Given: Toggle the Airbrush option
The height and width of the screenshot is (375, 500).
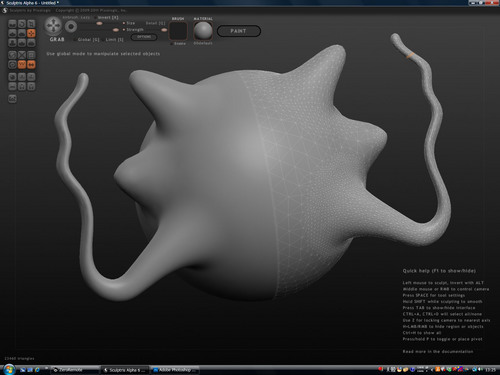Looking at the screenshot, I should pyautogui.click(x=70, y=17).
